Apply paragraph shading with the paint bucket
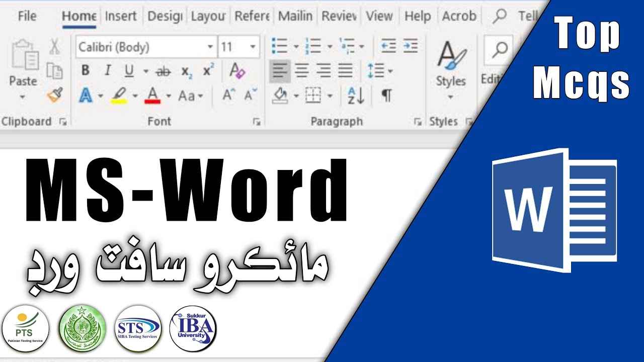Viewport: 644px width, 362px height. [x=280, y=95]
